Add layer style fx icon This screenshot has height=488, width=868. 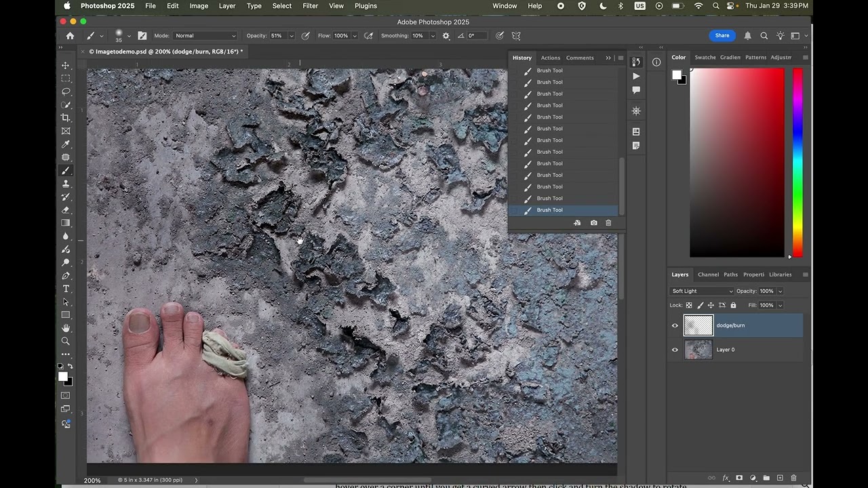click(726, 478)
